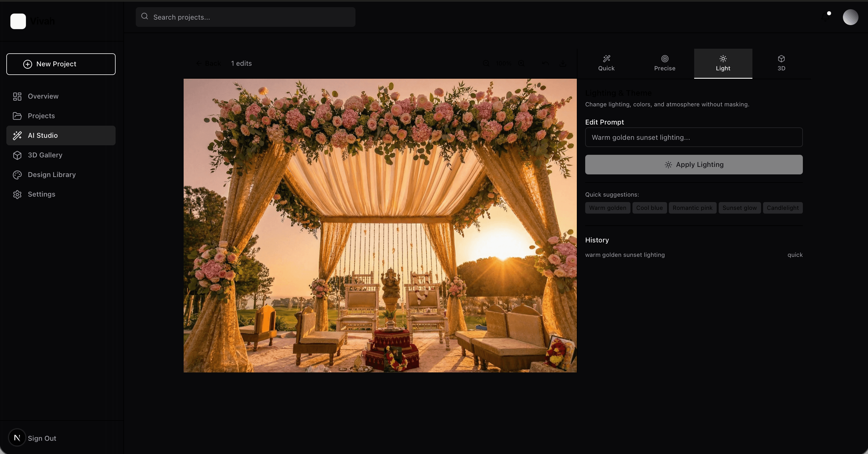Open the user profile avatar
Viewport: 868px width, 454px height.
point(850,17)
